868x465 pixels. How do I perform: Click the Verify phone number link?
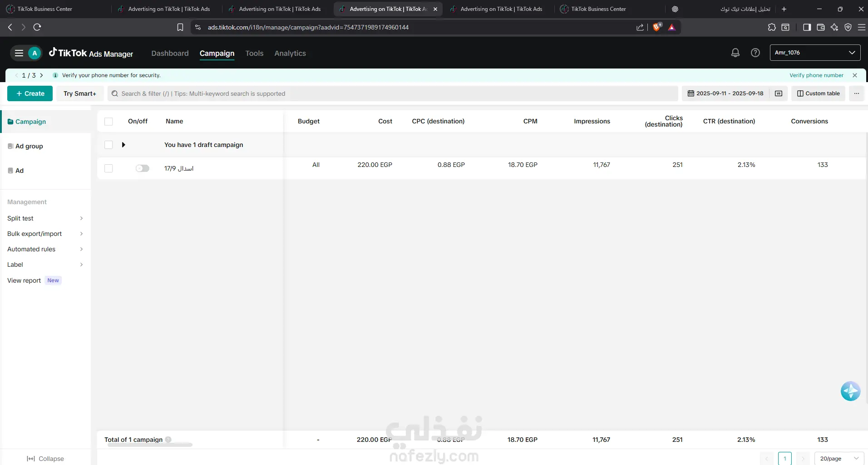(816, 75)
